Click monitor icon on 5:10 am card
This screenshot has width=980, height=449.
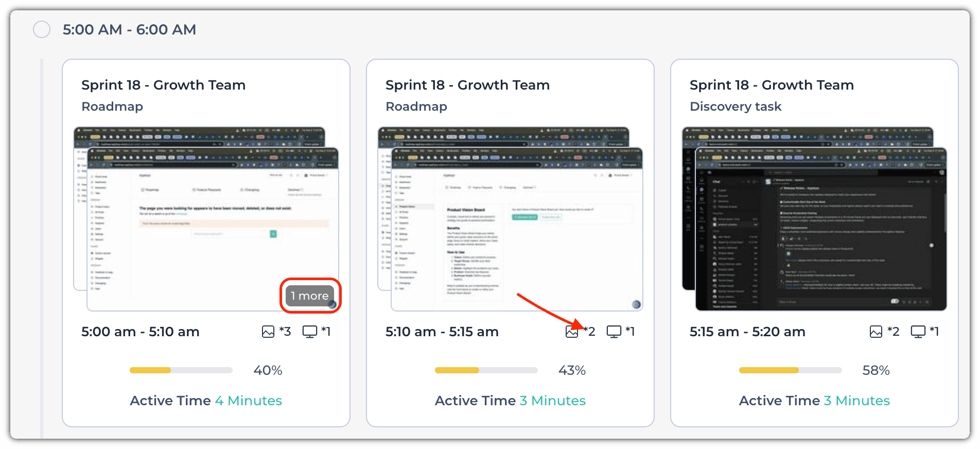tap(614, 332)
